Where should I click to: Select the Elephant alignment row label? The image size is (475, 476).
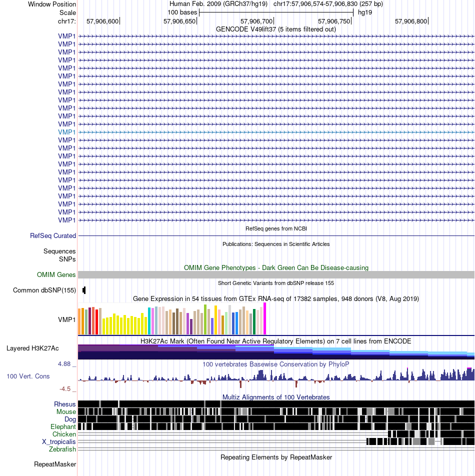[x=63, y=427]
